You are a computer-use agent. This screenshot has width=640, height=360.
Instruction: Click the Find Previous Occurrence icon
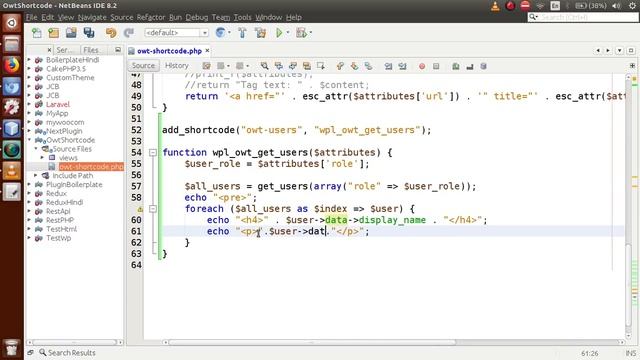(x=279, y=66)
